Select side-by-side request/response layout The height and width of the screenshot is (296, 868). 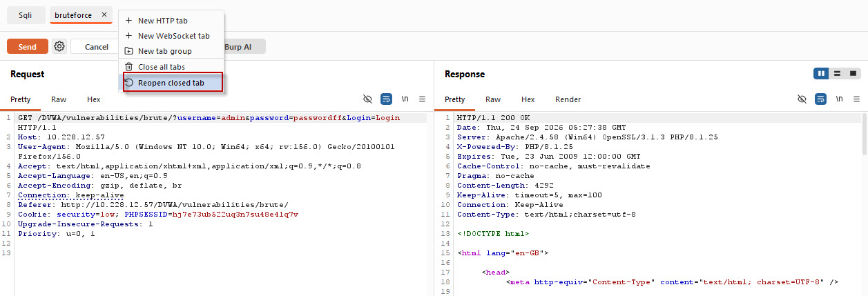click(x=821, y=73)
